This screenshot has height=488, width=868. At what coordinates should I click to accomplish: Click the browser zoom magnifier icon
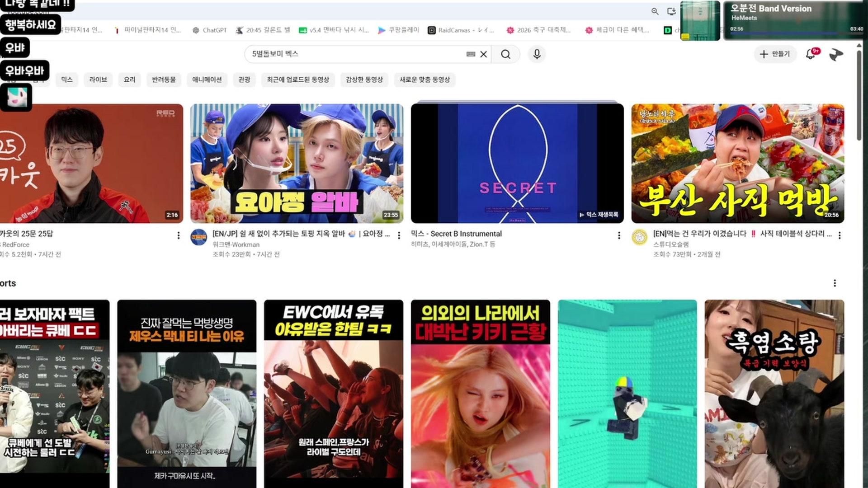click(x=655, y=11)
